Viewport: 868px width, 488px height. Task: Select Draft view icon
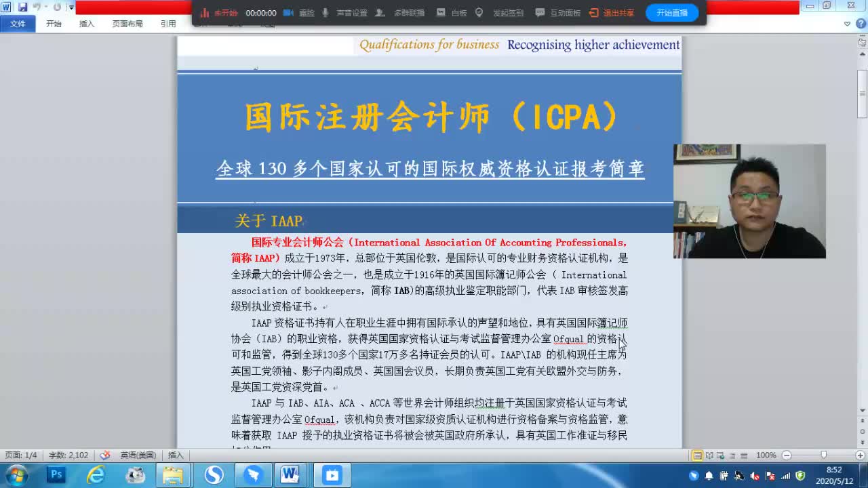(x=744, y=455)
